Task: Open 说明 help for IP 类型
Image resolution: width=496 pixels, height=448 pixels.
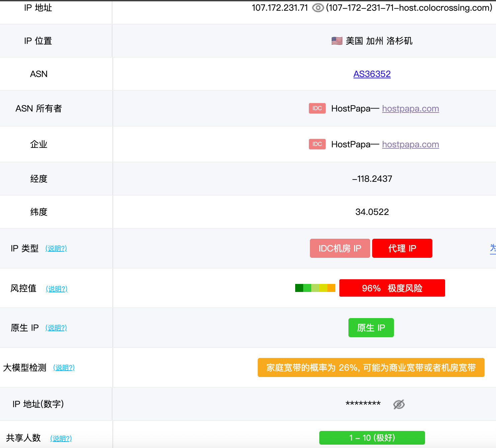Action: [56, 248]
